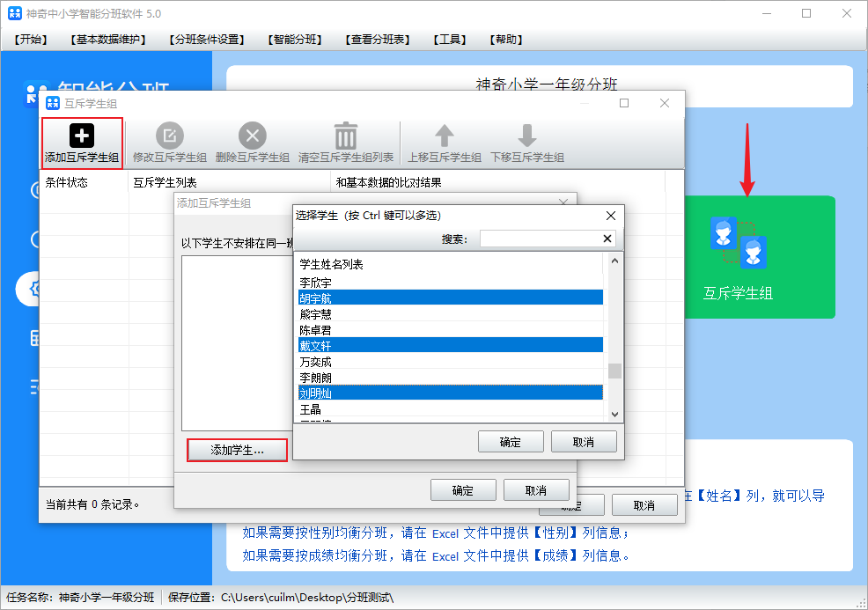Viewport: 868px width, 610px height.
Task: Click the Modify group (修改互斥学生组) icon
Action: 170,136
